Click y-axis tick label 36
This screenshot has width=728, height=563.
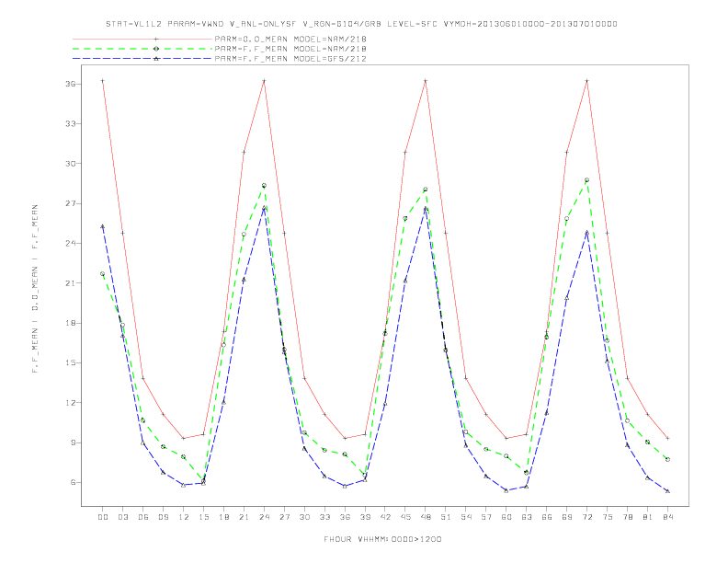(x=71, y=84)
